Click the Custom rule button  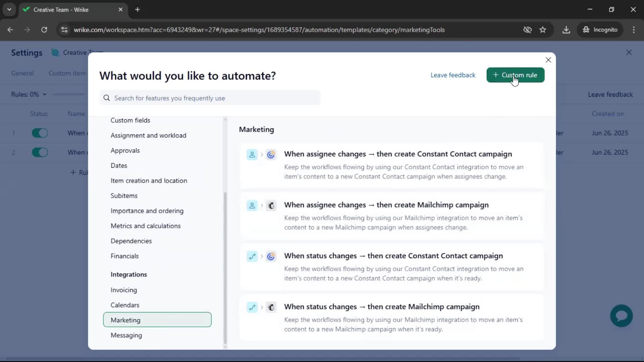click(x=515, y=75)
